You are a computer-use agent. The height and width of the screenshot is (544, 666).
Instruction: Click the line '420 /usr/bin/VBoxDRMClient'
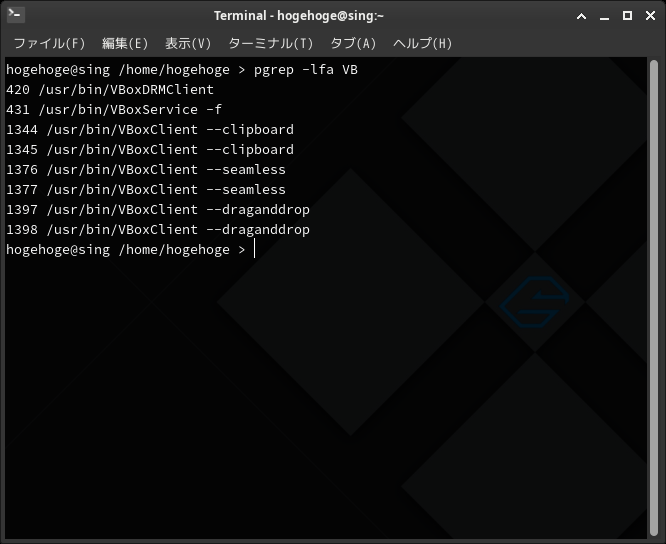[110, 90]
